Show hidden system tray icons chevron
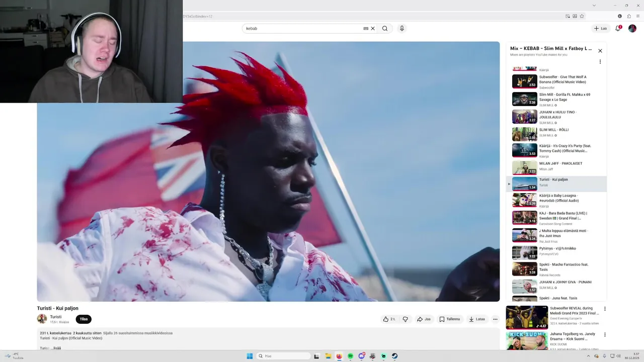Image resolution: width=644 pixels, height=362 pixels. coord(589,356)
